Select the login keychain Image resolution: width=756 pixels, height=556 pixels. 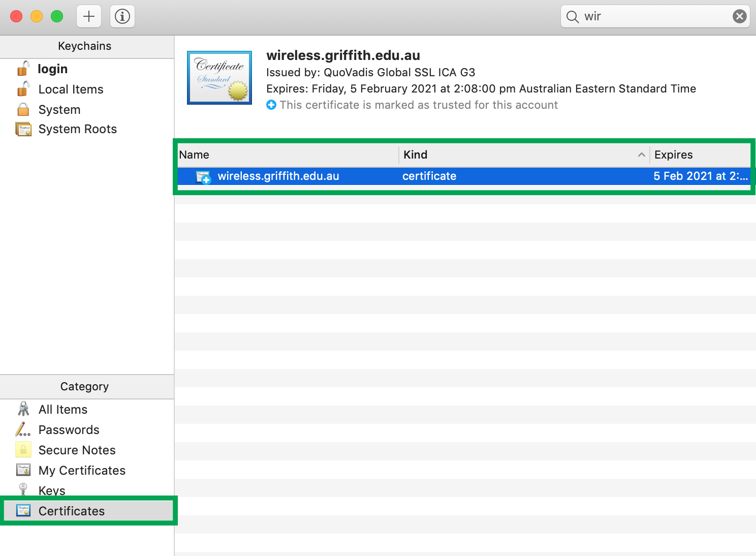pos(52,69)
